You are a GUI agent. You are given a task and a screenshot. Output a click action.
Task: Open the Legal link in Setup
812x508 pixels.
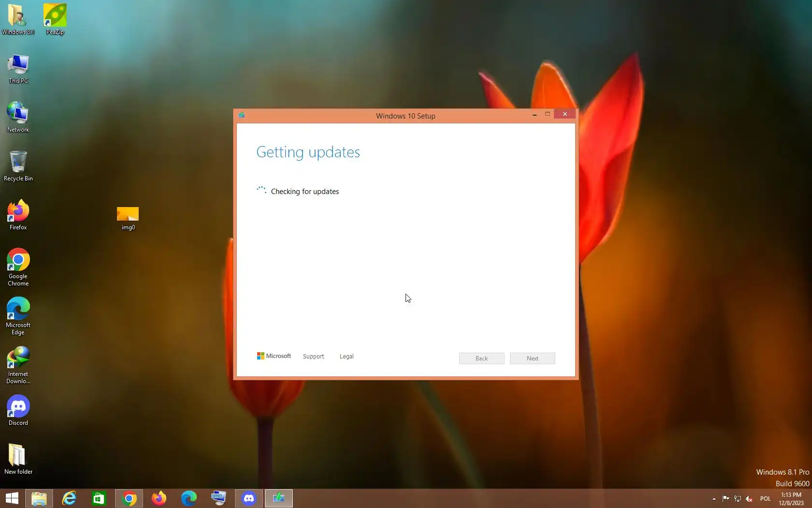347,357
